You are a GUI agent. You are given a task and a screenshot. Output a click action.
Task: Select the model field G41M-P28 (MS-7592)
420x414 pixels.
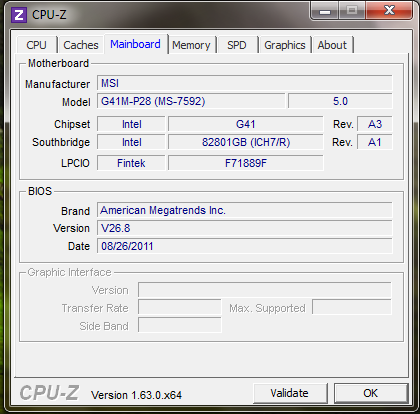[x=191, y=101]
